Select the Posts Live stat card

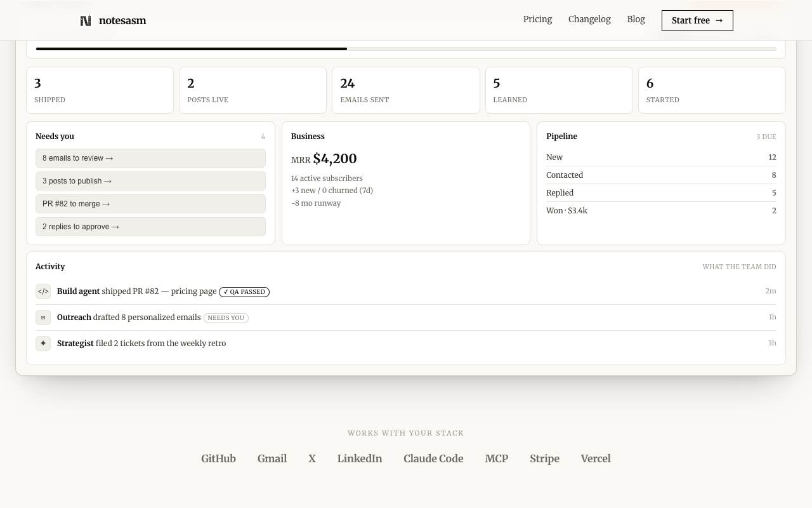(x=252, y=90)
